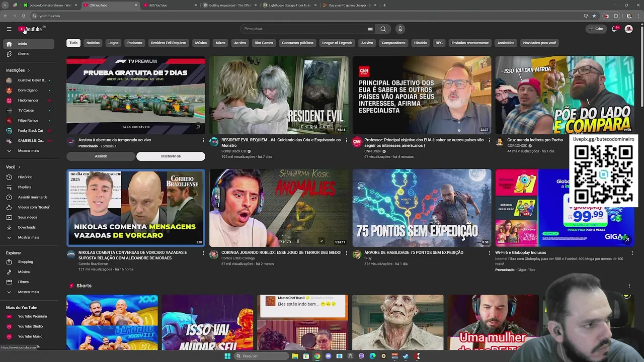Open YouTube Music in sidebar
Screen dimensions: 644x362
click(28, 336)
